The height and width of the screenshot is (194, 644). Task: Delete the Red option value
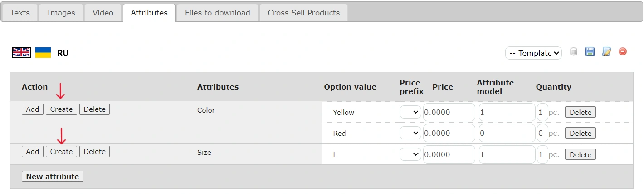click(580, 133)
